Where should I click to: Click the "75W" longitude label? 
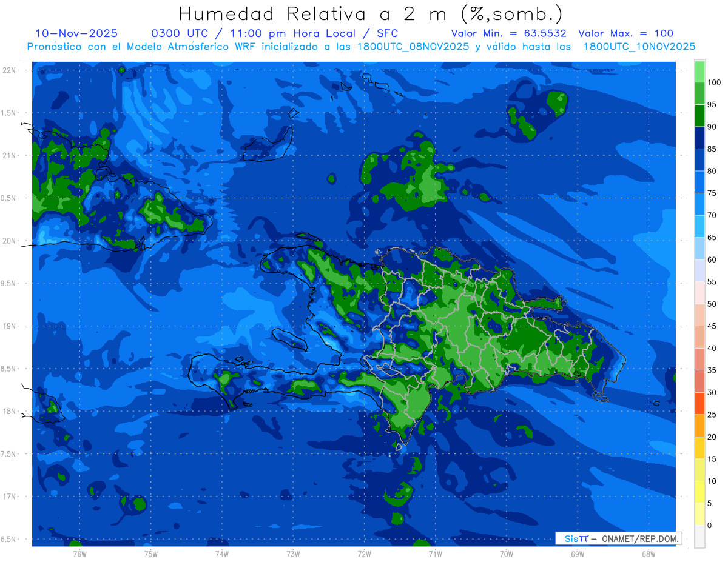coord(151,554)
